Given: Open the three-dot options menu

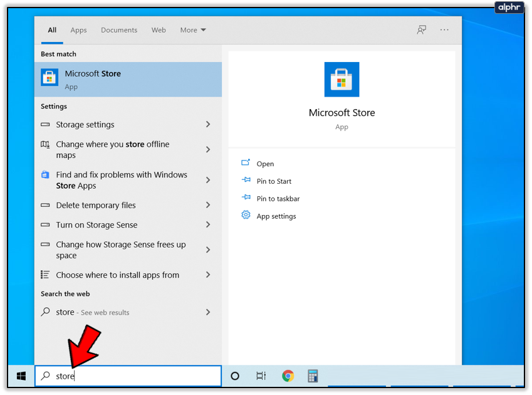Looking at the screenshot, I should (x=444, y=30).
